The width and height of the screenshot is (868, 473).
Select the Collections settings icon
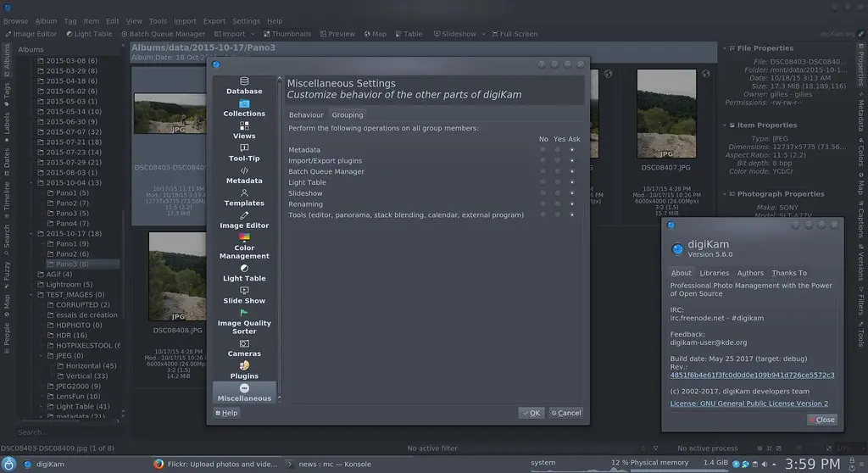point(244,103)
